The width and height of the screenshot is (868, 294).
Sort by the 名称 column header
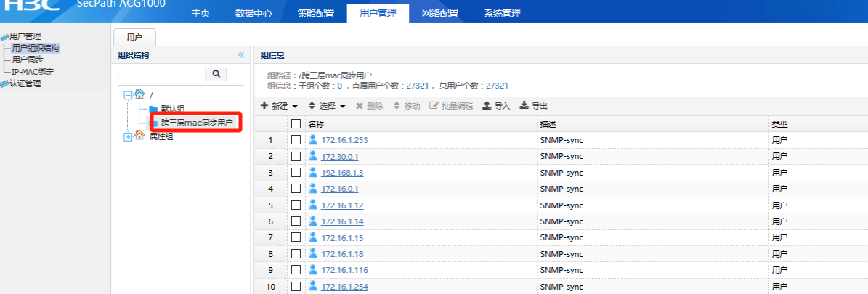point(315,124)
